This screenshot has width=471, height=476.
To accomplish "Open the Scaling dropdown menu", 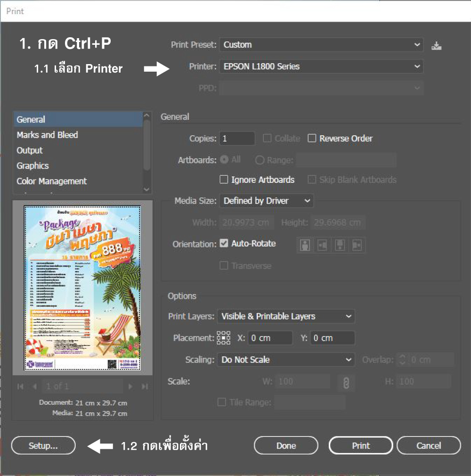I will tap(286, 360).
